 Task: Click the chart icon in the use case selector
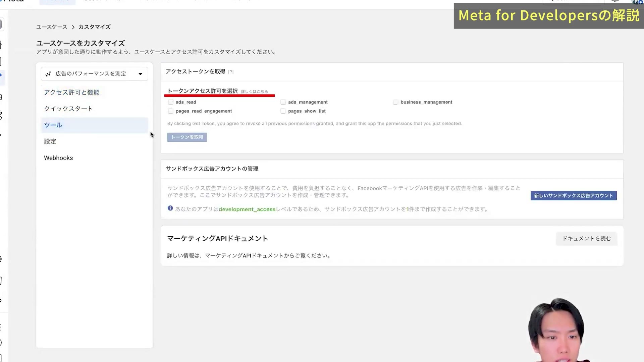click(48, 74)
